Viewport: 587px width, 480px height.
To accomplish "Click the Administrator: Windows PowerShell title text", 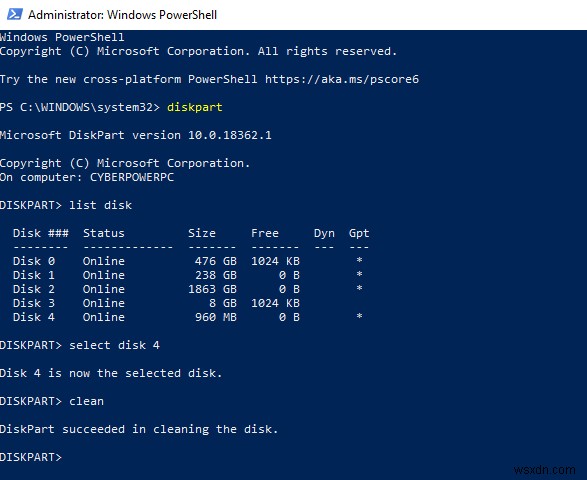I will point(122,15).
